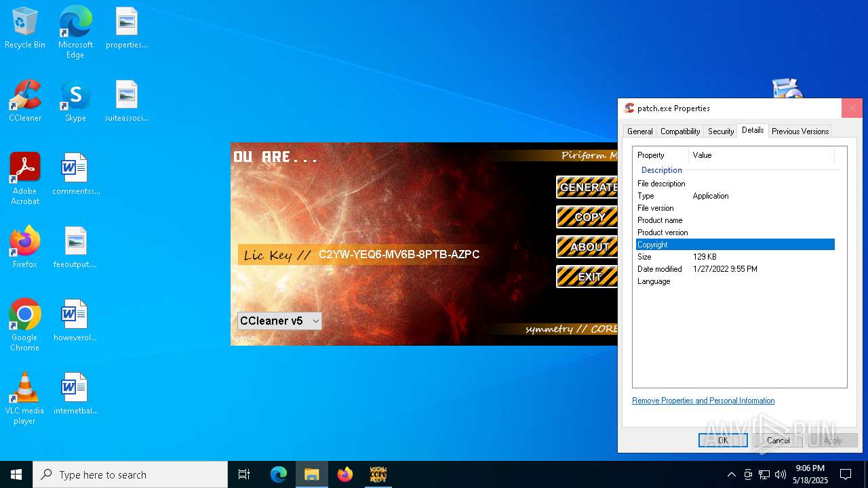This screenshot has width=868, height=488.
Task: Select the File description row
Action: pos(735,184)
